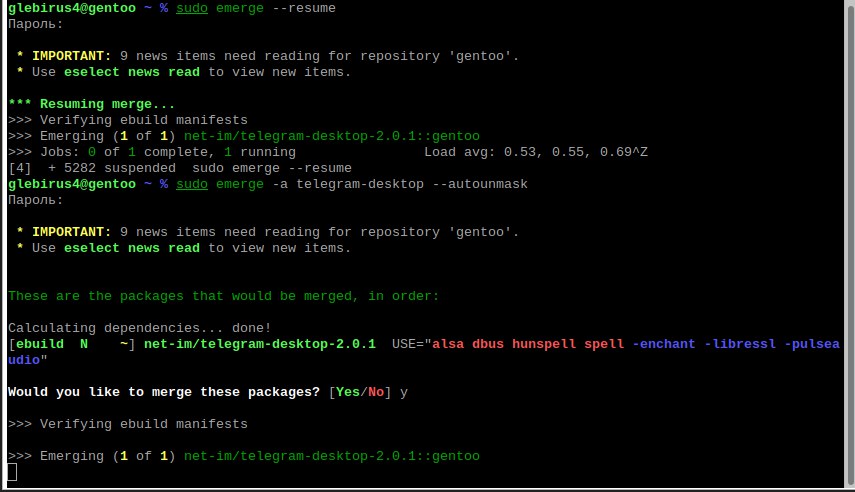Click the red 'No' option in the prompt
855x492 pixels.
376,392
